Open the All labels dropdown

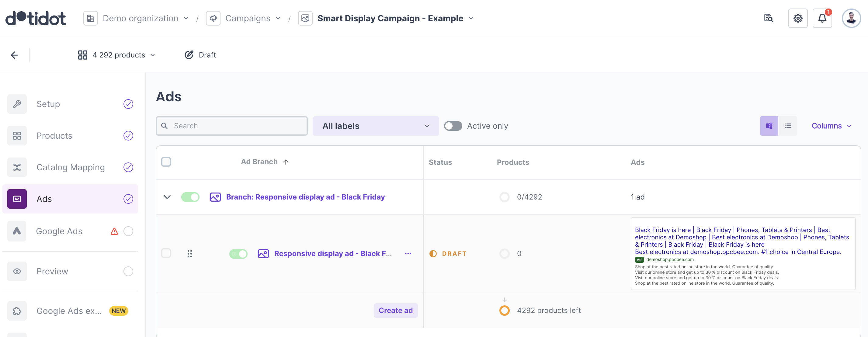(375, 126)
